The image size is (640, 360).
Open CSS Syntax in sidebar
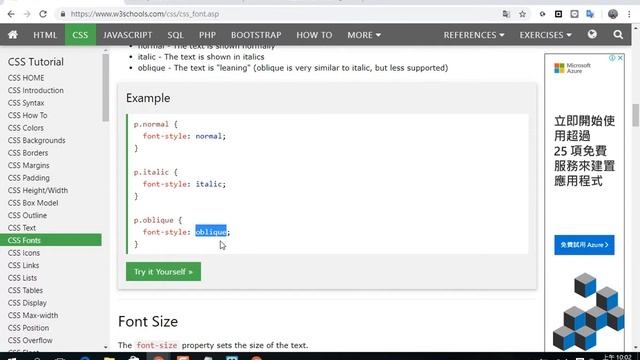pos(26,103)
